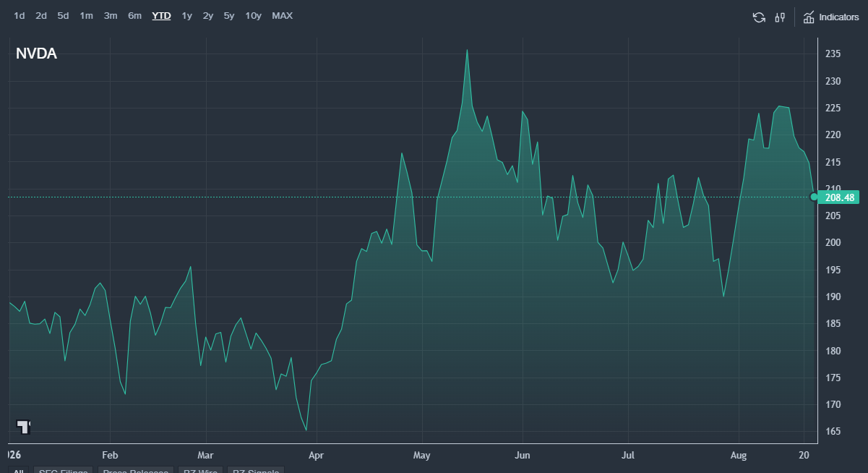Show the 6m price history
Viewport: 868px width, 473px height.
(135, 16)
